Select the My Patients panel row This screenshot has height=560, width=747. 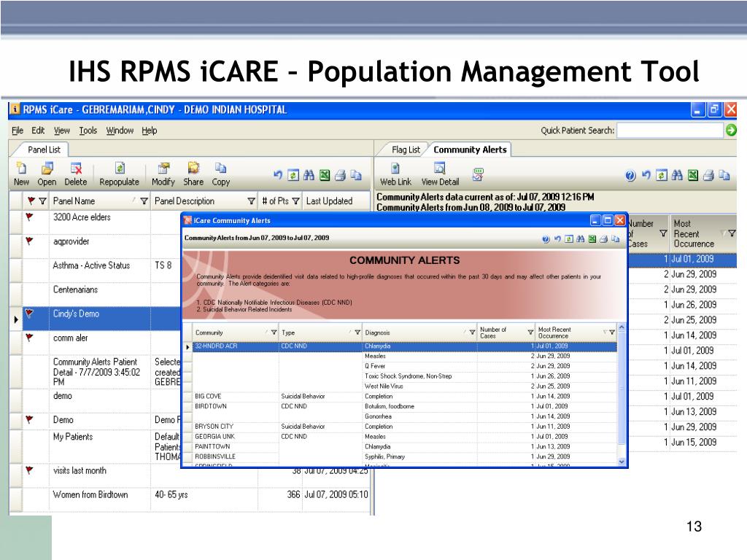(96, 446)
